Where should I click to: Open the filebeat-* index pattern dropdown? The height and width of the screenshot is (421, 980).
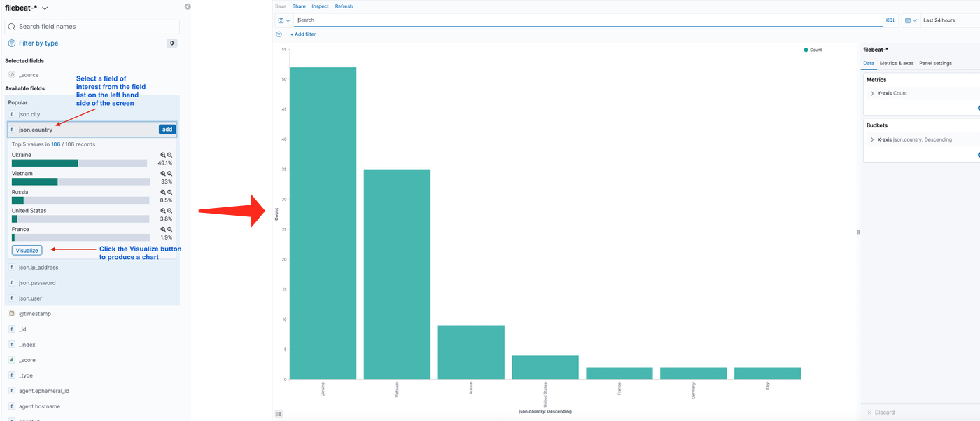coord(27,8)
